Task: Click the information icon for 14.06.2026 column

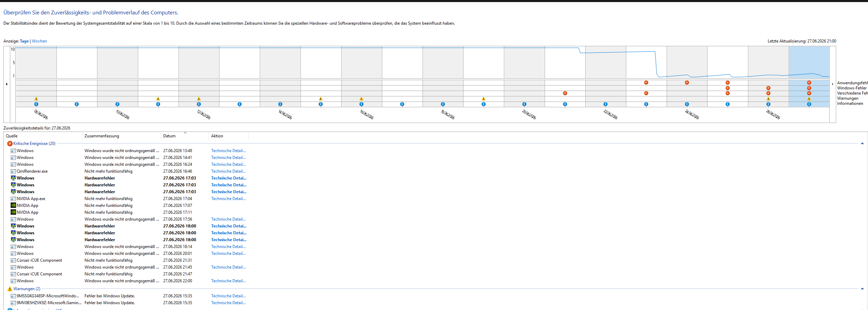Action: tap(280, 104)
